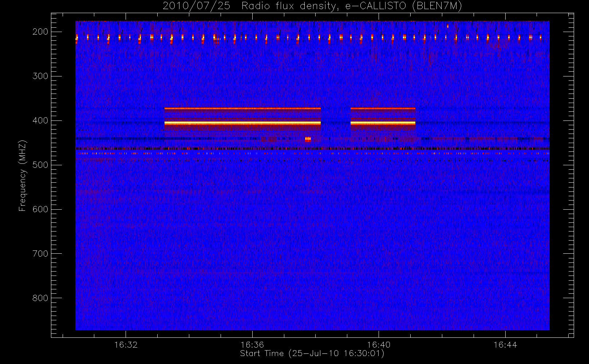The width and height of the screenshot is (589, 364).
Task: Click the 600 frequency tick label
Action: 40,209
